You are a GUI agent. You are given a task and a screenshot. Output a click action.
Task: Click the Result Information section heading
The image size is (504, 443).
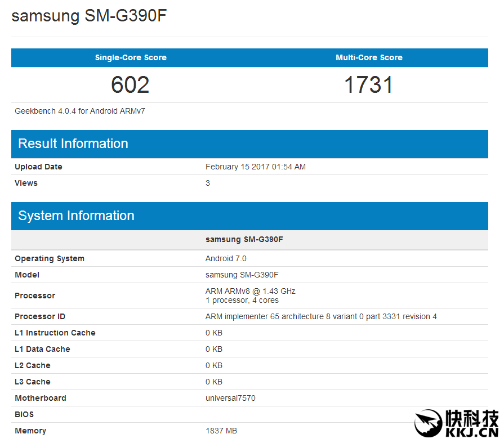[x=73, y=144]
